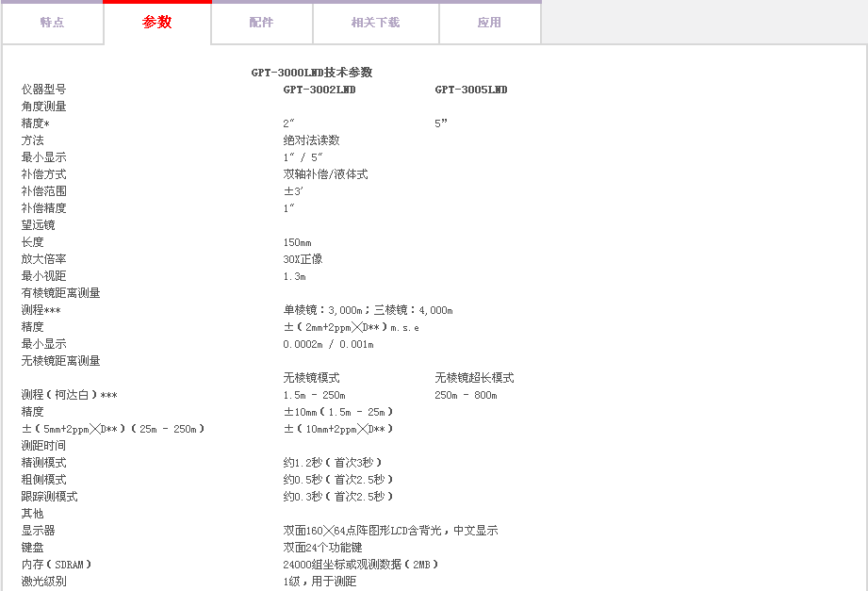Select the 双轴补偿/液体式 value text
This screenshot has height=591, width=868.
(325, 174)
